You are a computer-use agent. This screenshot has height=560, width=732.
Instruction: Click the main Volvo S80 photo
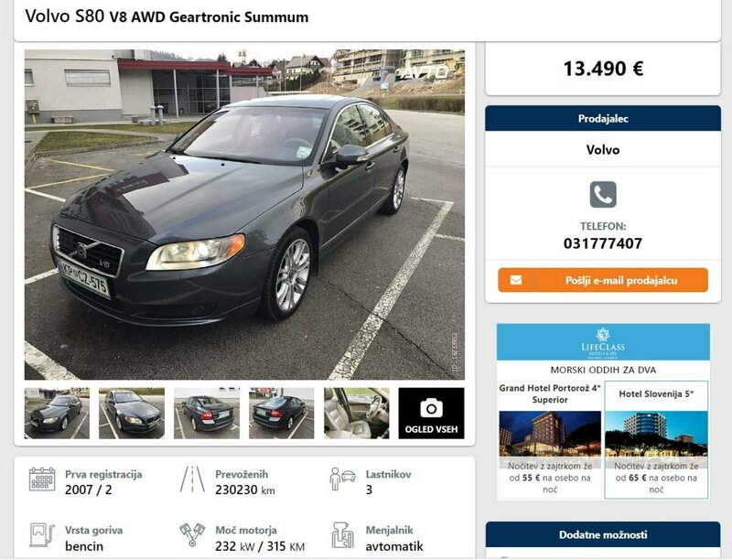[244, 215]
